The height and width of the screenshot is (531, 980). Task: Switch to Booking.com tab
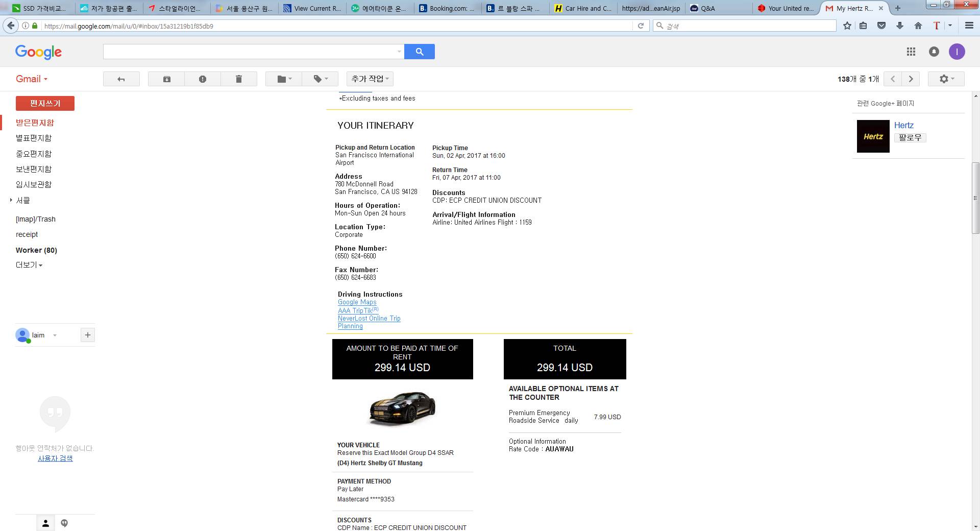point(446,8)
